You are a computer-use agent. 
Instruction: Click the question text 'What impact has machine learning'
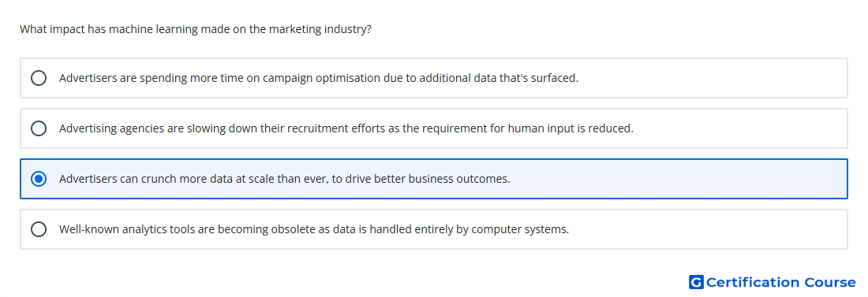pyautogui.click(x=196, y=29)
